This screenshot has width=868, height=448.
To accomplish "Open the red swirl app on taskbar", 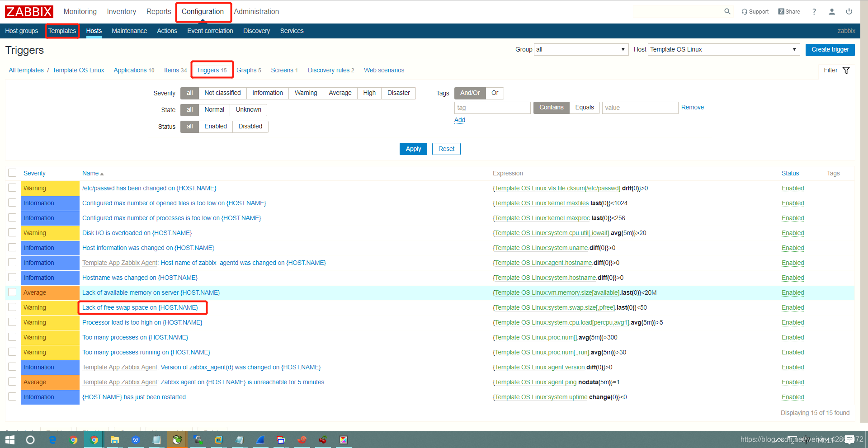I will point(302,440).
